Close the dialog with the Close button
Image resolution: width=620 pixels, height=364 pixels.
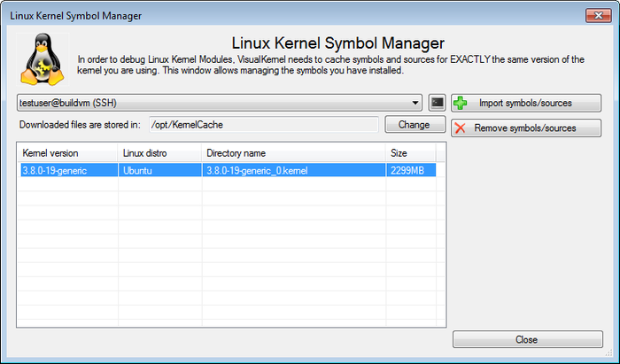(x=528, y=339)
